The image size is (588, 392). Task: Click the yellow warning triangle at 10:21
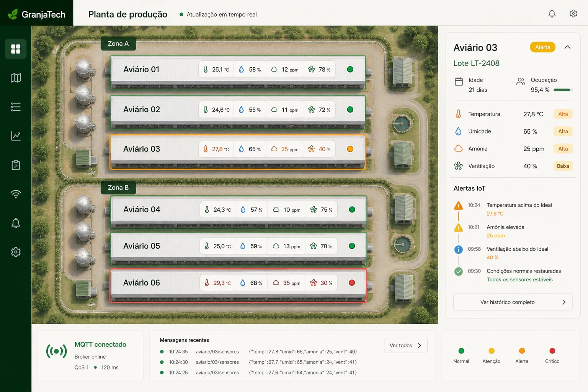pyautogui.click(x=458, y=228)
